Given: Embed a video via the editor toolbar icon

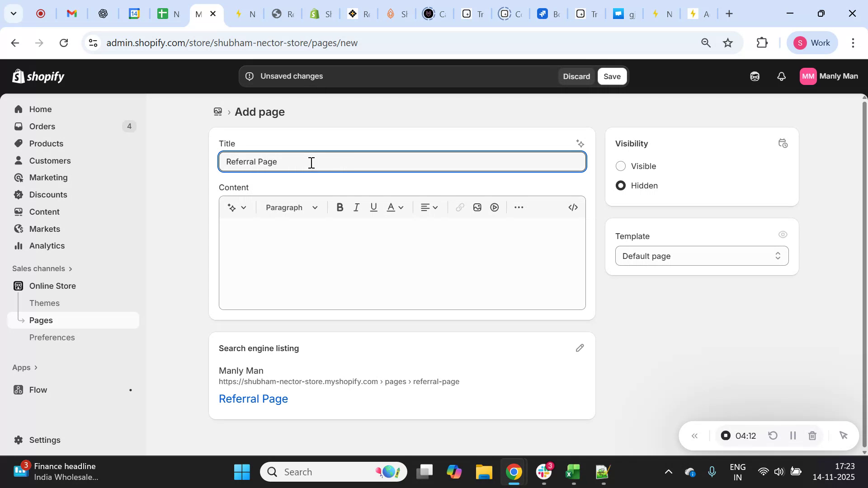Looking at the screenshot, I should pyautogui.click(x=494, y=207).
